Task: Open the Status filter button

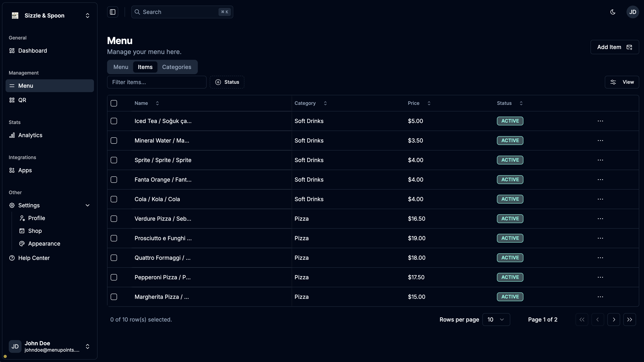Action: [x=227, y=82]
